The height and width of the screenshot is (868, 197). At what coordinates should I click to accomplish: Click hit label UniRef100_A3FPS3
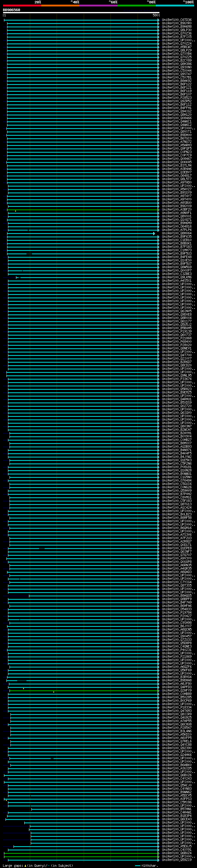(176, 799)
